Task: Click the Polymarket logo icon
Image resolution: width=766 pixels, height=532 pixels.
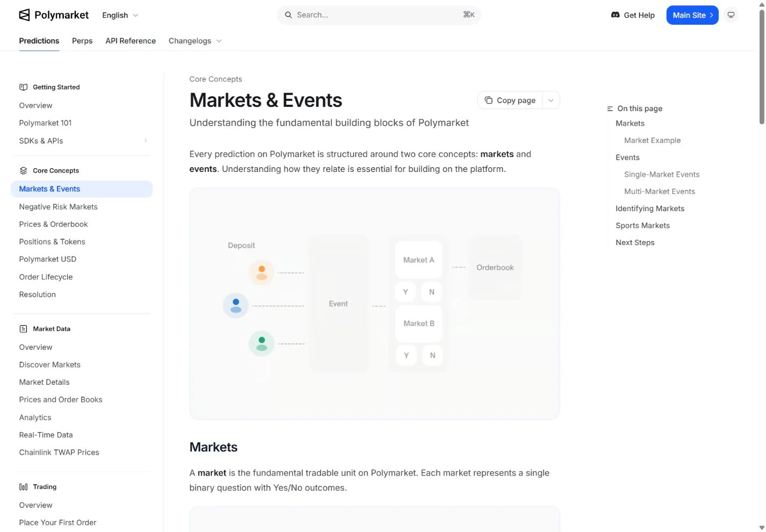Action: [24, 15]
